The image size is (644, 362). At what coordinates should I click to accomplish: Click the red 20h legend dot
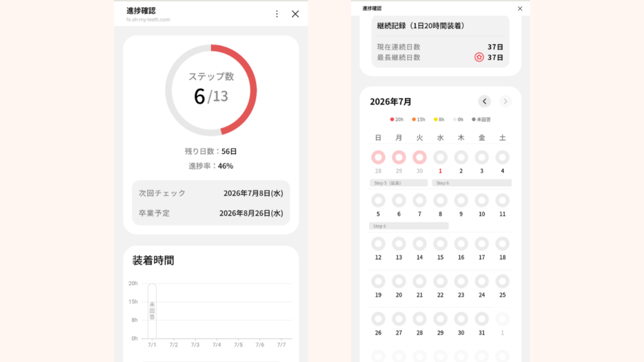click(392, 119)
